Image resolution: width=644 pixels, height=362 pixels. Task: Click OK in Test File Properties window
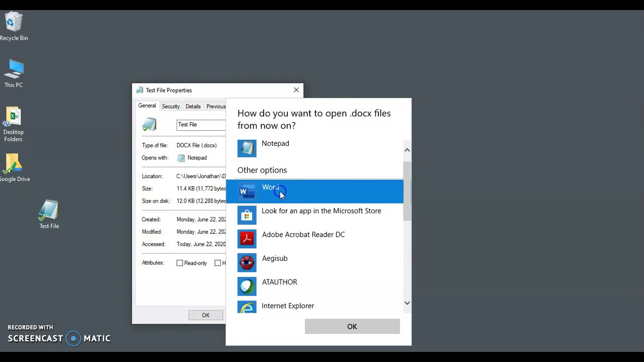coord(206,315)
